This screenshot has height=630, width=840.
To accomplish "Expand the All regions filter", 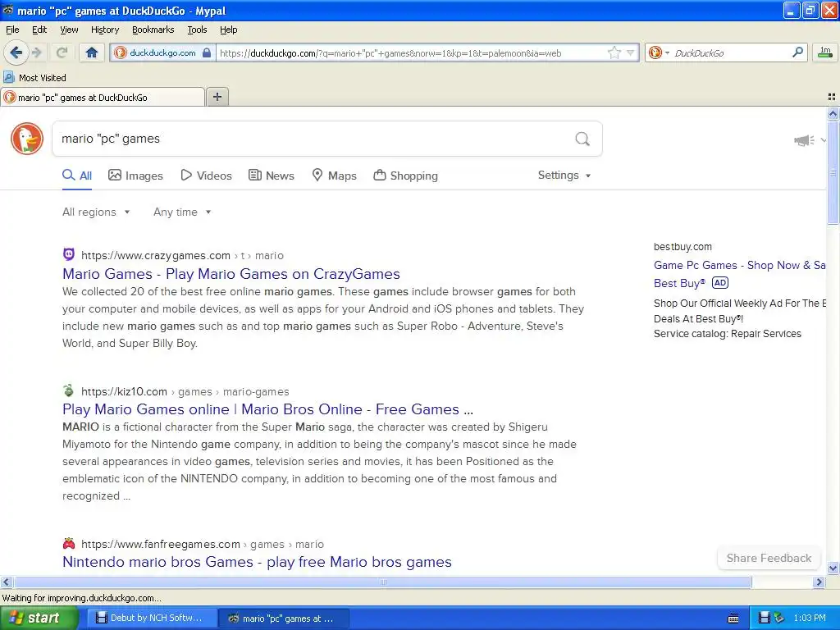I will coord(96,212).
